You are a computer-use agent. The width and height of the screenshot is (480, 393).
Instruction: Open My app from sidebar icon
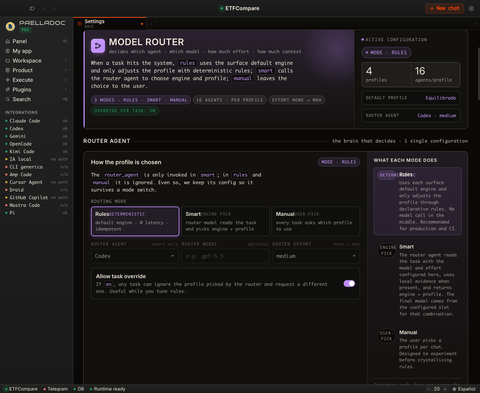click(x=8, y=51)
